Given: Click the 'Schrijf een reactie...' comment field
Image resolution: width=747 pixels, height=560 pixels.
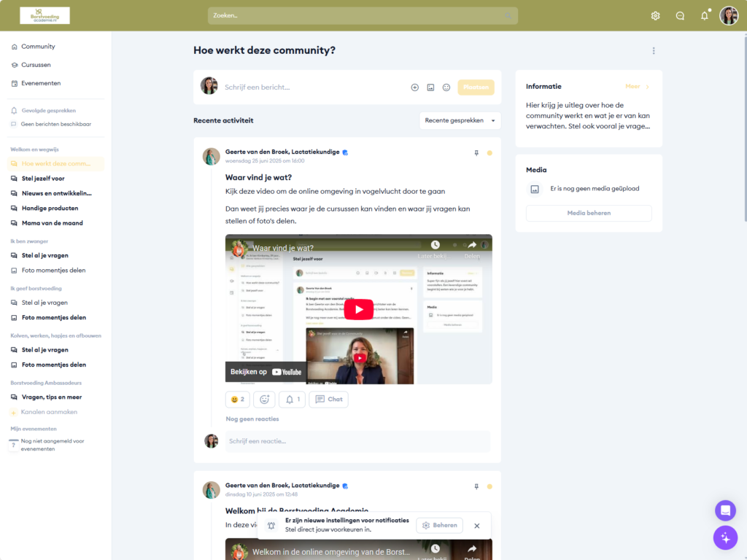Looking at the screenshot, I should tap(357, 441).
